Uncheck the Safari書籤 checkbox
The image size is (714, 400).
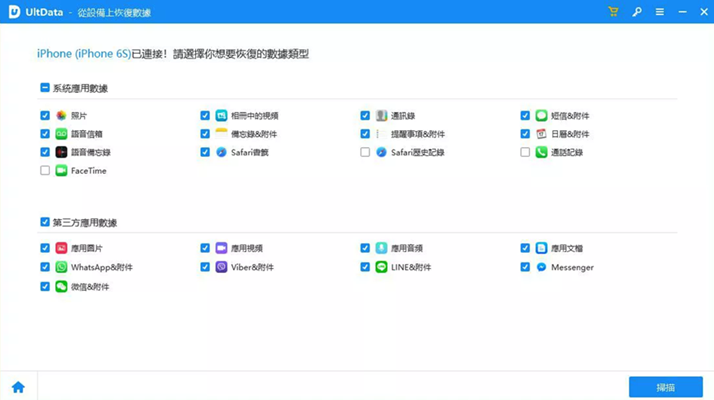(x=205, y=152)
